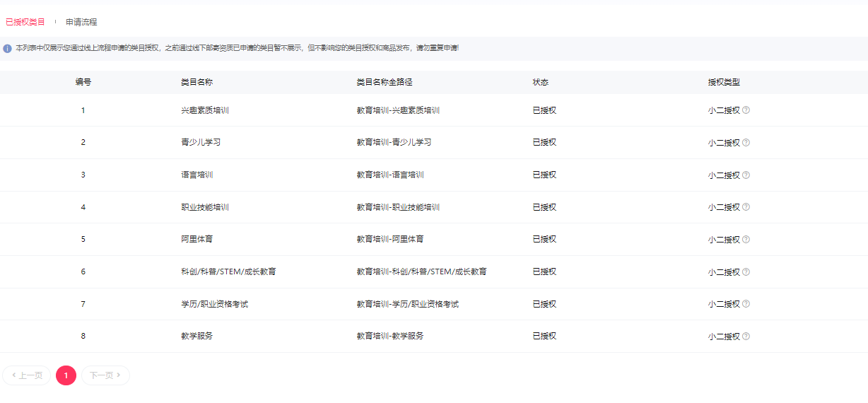Click help icon in 语言培训 row
Viewport: 868px width, 403px height.
tap(746, 175)
